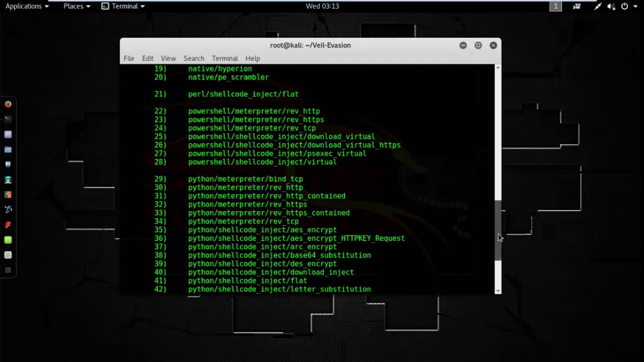Image resolution: width=644 pixels, height=362 pixels.
Task: Open the Edit menu
Action: 147,58
